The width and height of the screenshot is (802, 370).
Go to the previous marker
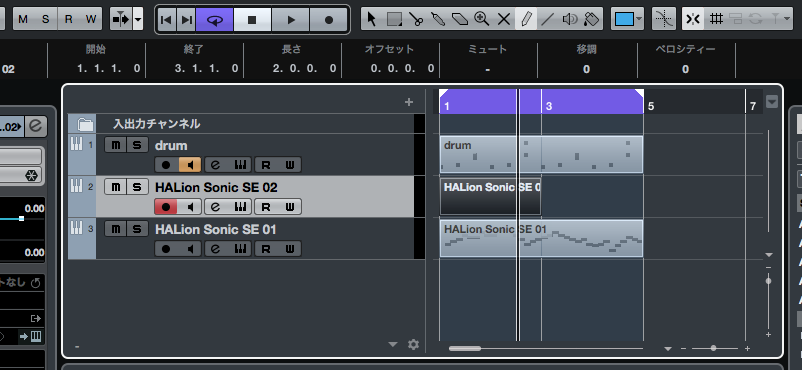click(166, 19)
